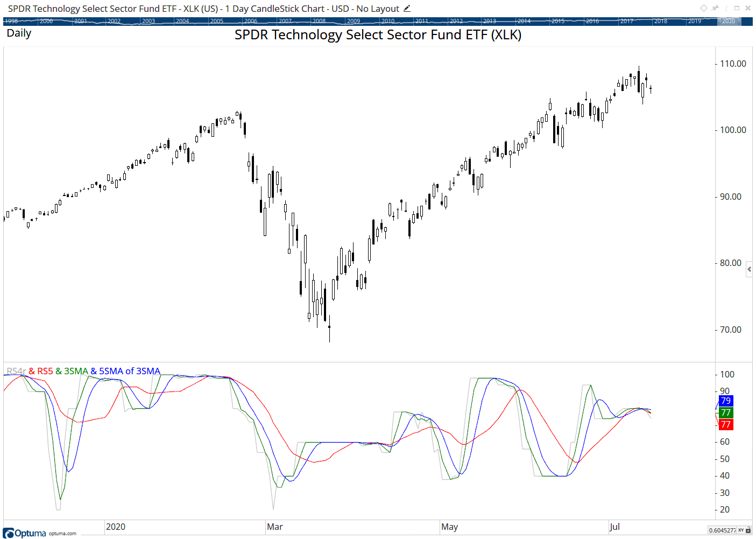Open the optuma.com link
Screen dimensions: 756x539
click(x=62, y=534)
